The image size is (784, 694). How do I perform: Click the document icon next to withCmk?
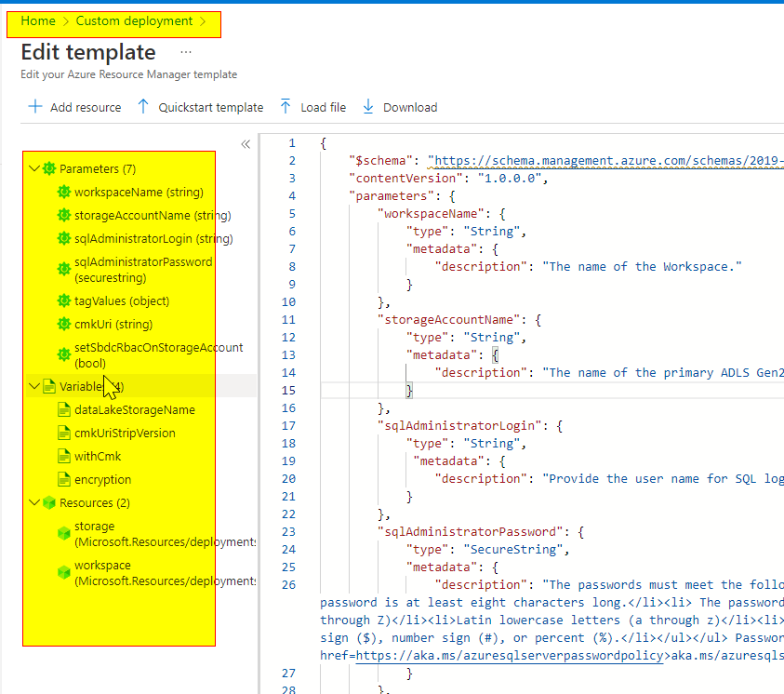(64, 457)
